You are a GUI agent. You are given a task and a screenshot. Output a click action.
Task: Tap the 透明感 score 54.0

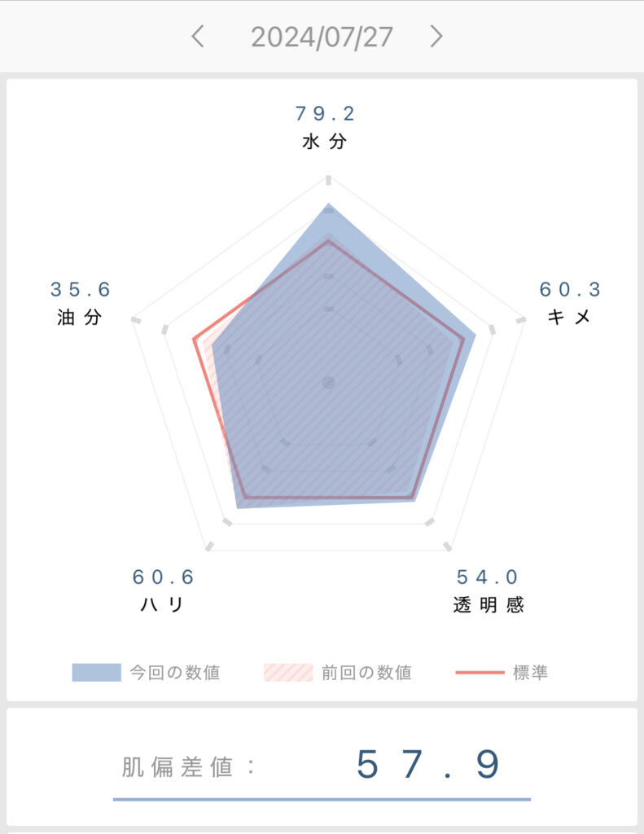(x=487, y=577)
